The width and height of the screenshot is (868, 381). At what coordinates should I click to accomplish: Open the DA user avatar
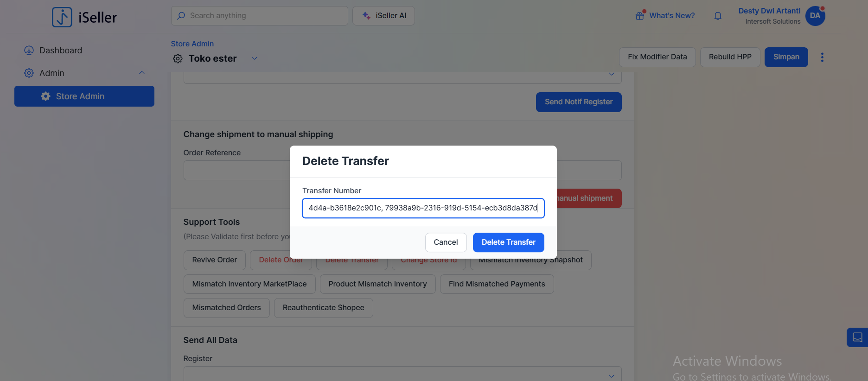(815, 16)
